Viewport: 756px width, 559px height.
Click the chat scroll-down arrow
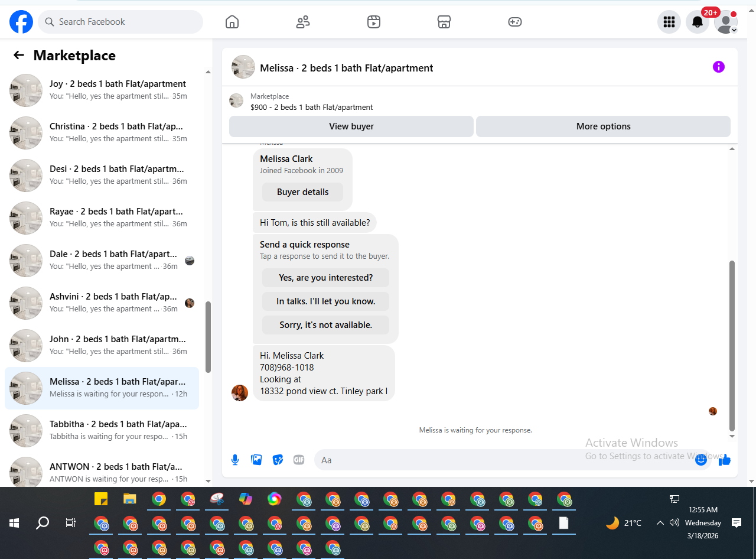[x=732, y=437]
